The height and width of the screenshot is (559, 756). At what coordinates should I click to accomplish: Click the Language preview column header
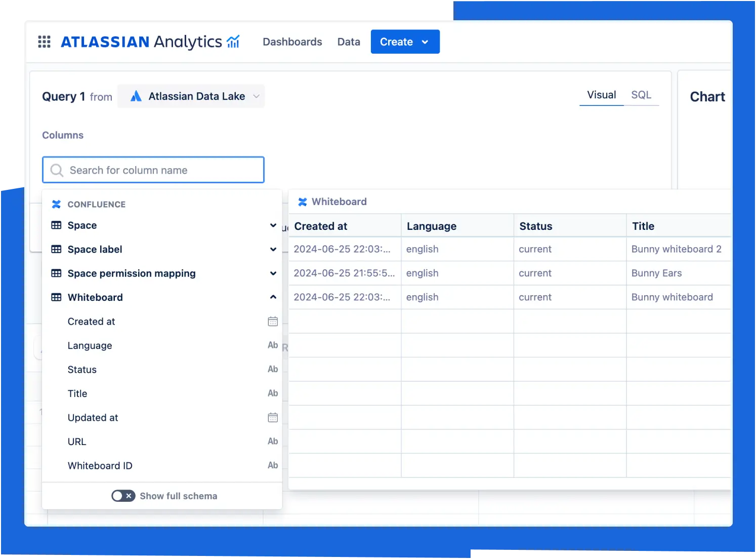coord(457,226)
